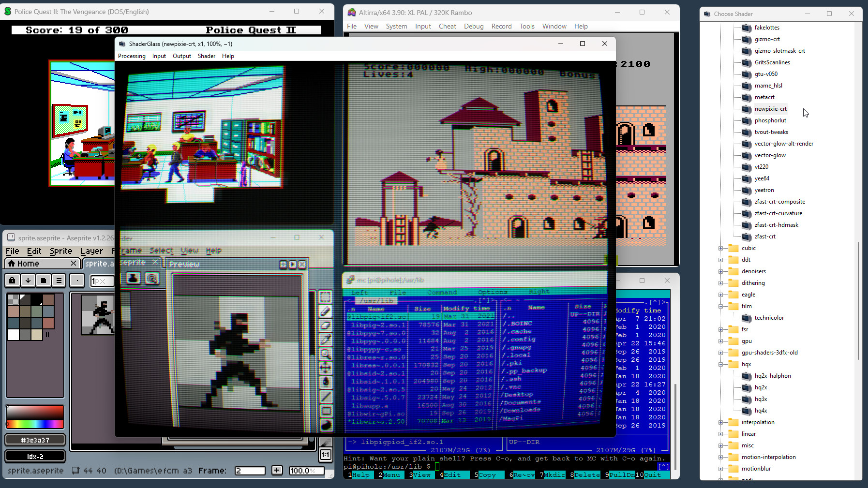This screenshot has height=488, width=868.
Task: Expand the interpolation shader folder
Action: point(720,422)
